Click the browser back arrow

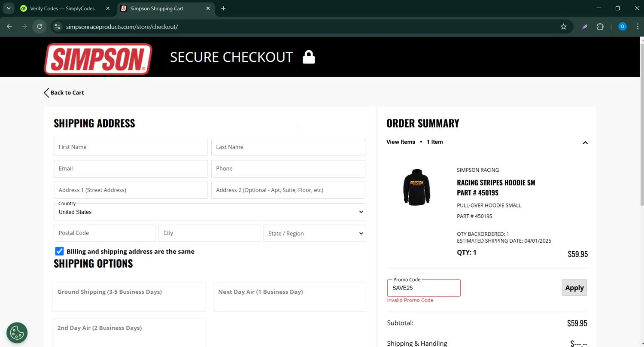click(x=9, y=27)
